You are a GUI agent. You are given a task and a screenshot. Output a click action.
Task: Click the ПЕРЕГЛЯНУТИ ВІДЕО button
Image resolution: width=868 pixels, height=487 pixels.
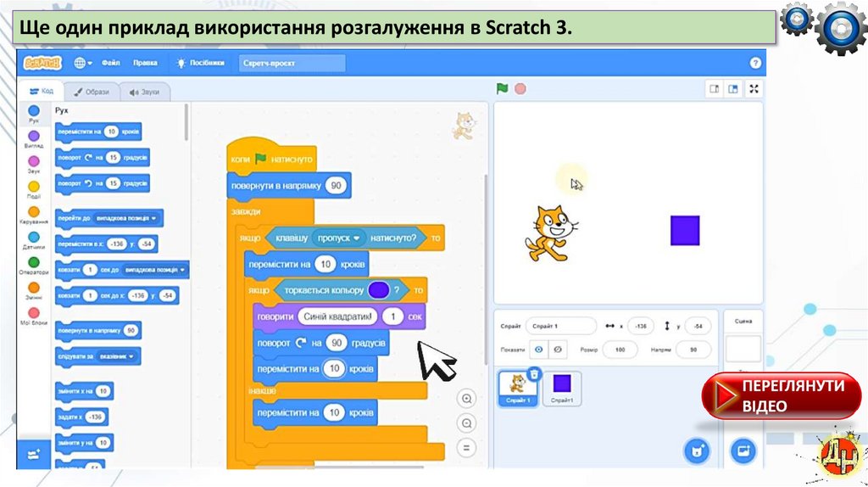[x=781, y=395]
